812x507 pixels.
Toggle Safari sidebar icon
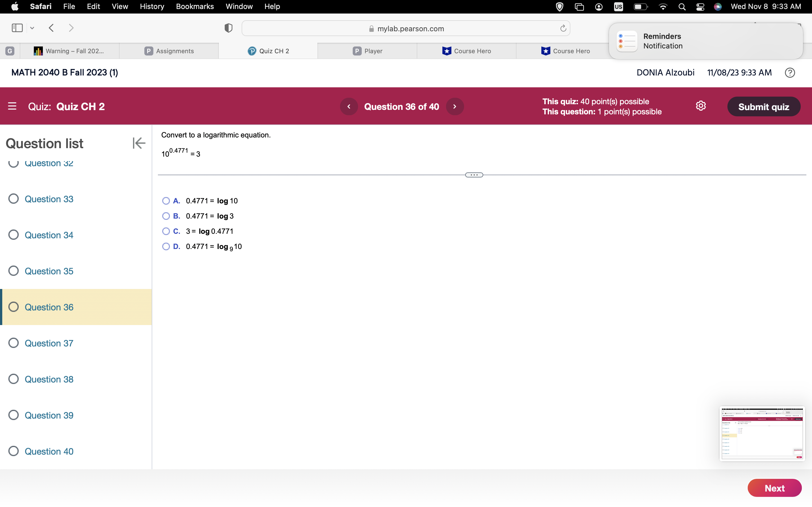(x=17, y=28)
